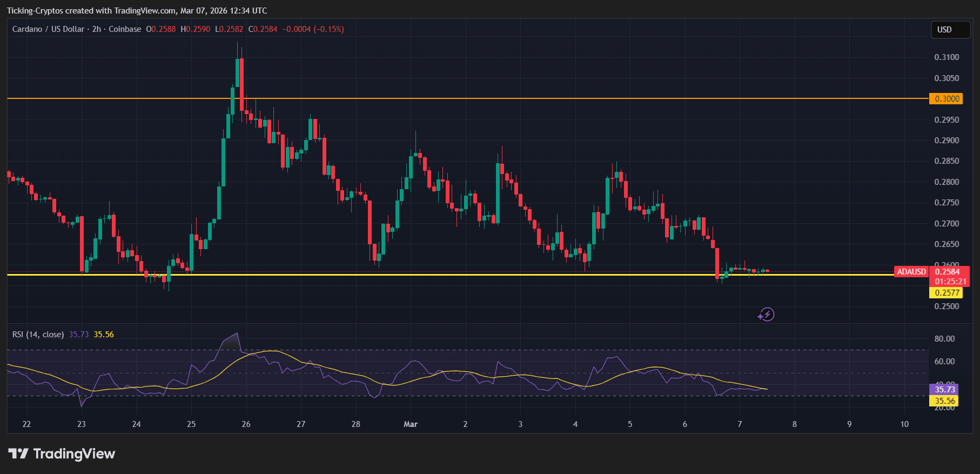Open the USD currency selector
The width and height of the screenshot is (980, 474).
tap(950, 30)
